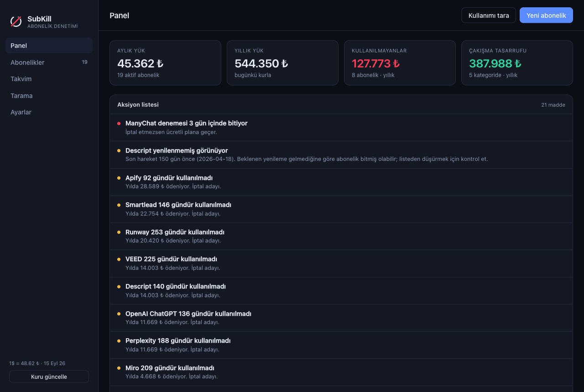Screen dimensions: 584x392
Task: Select the Kullanılmayanlar 127.773 ₺ card
Action: coord(400,63)
